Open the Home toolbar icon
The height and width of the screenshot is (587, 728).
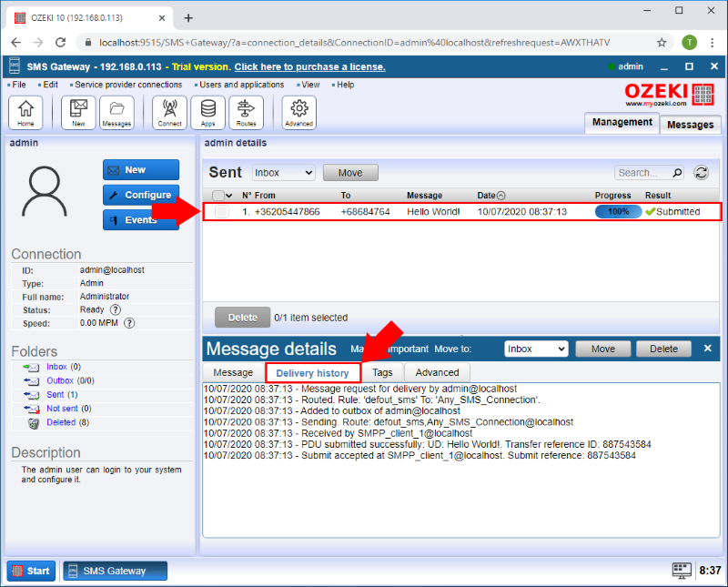click(x=25, y=112)
